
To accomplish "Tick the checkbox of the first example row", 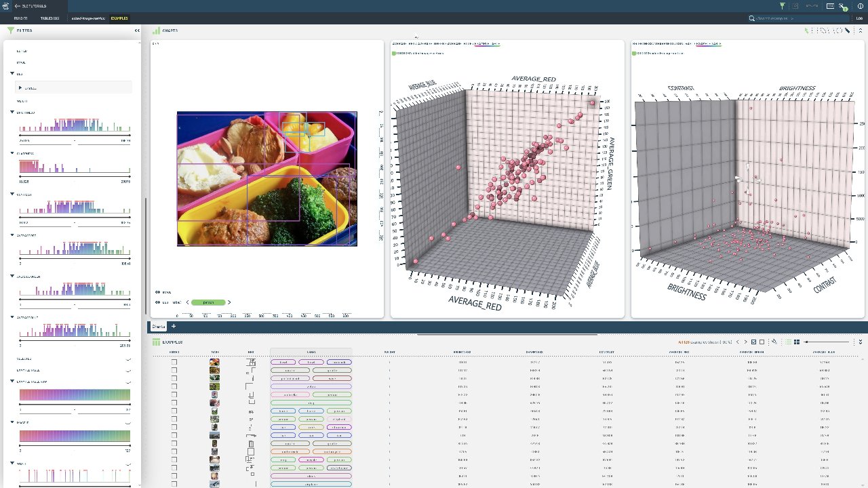I will pos(174,362).
